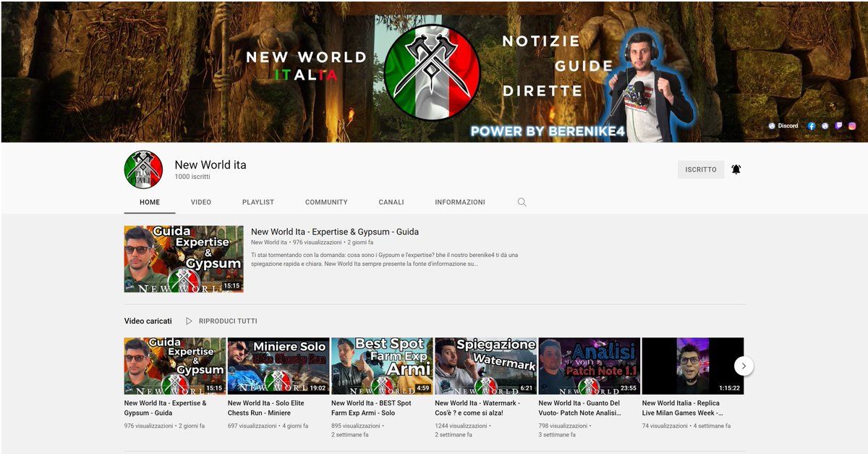Open the channel search magnifier icon
Image resolution: width=868 pixels, height=454 pixels.
coord(522,202)
